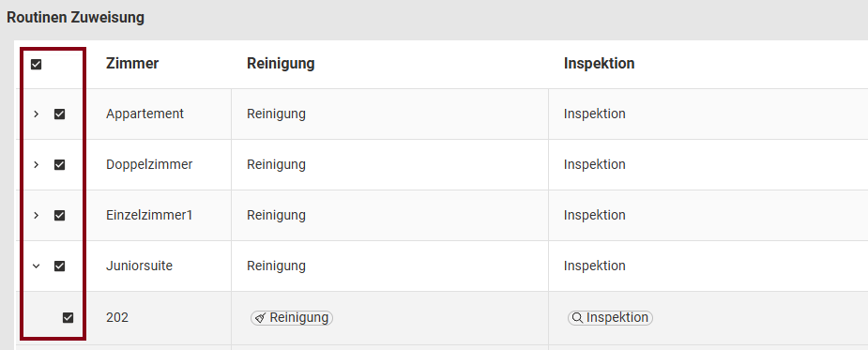Click the Reinigung column header

point(281,64)
